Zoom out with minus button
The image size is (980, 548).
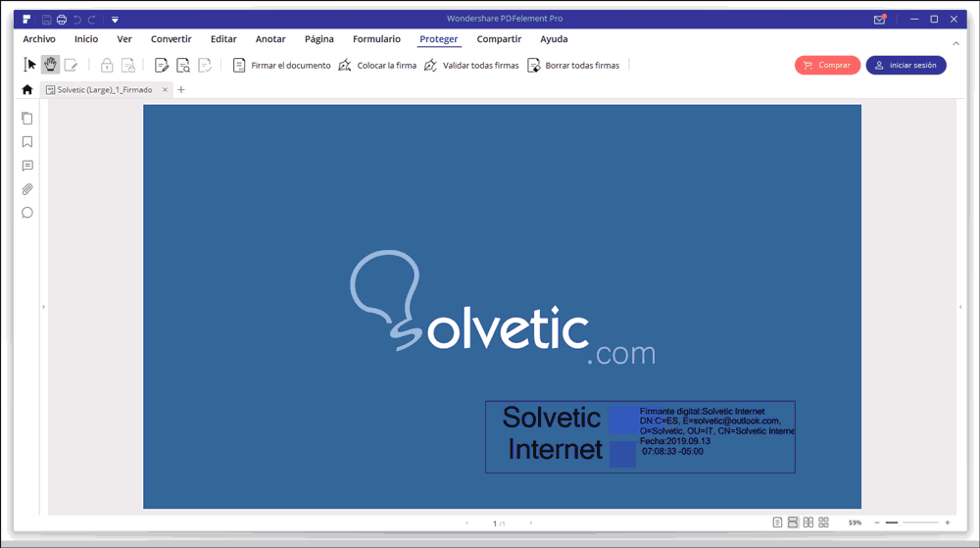coord(877,523)
